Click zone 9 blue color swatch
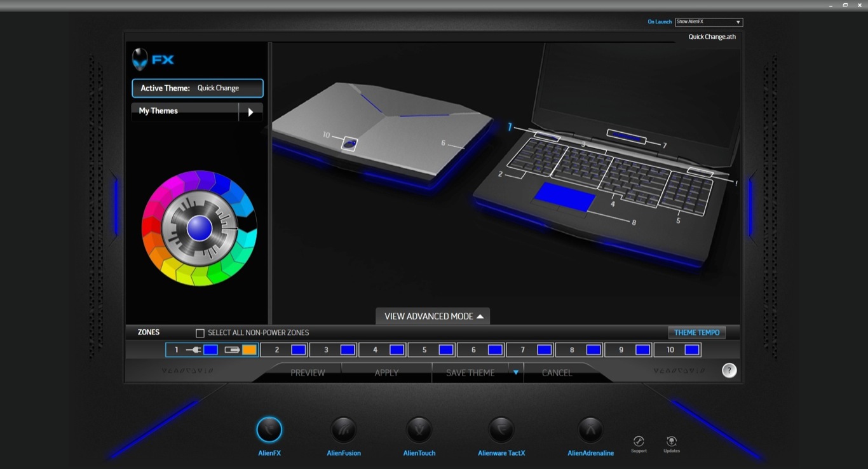 click(x=643, y=350)
